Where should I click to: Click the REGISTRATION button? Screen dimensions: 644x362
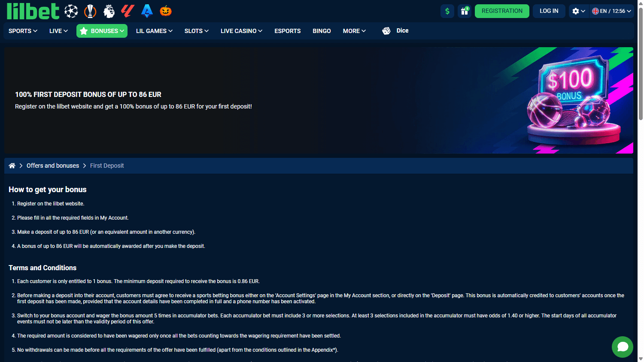[x=502, y=11]
